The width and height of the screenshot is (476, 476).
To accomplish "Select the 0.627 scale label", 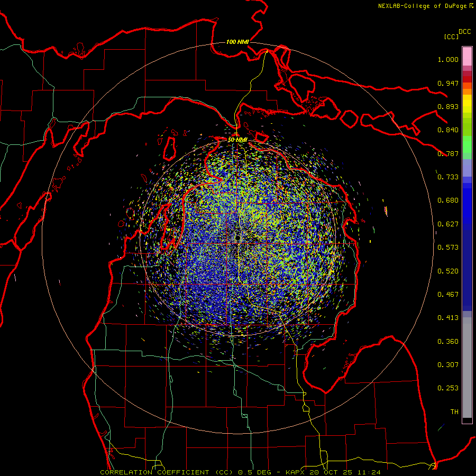I will [x=448, y=224].
